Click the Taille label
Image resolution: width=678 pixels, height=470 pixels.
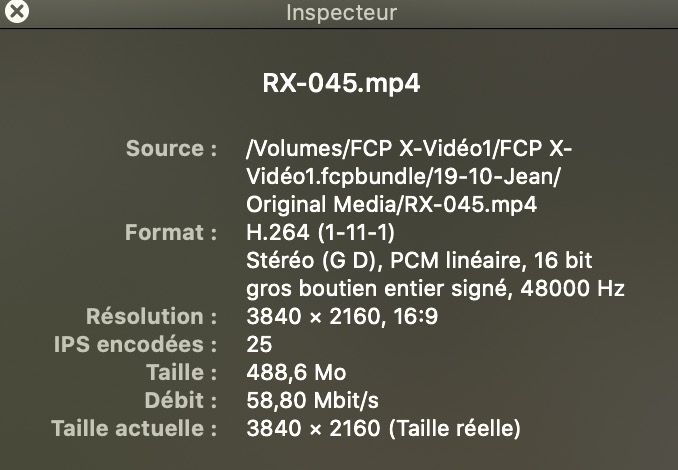coord(182,372)
